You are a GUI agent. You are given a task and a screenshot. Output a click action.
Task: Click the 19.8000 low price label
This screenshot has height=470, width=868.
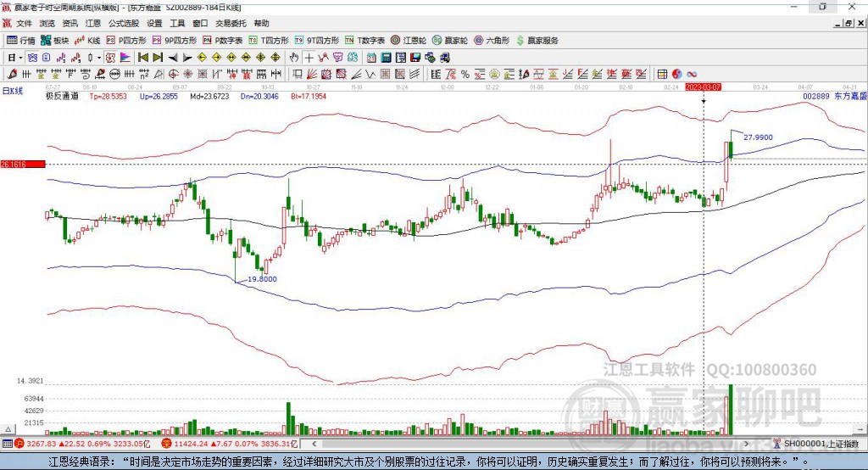262,279
